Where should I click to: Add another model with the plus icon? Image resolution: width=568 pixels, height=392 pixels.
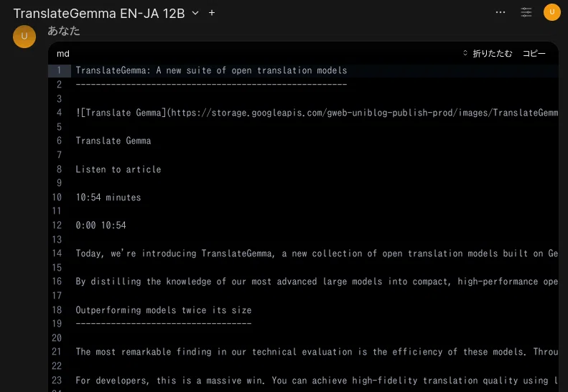point(212,13)
